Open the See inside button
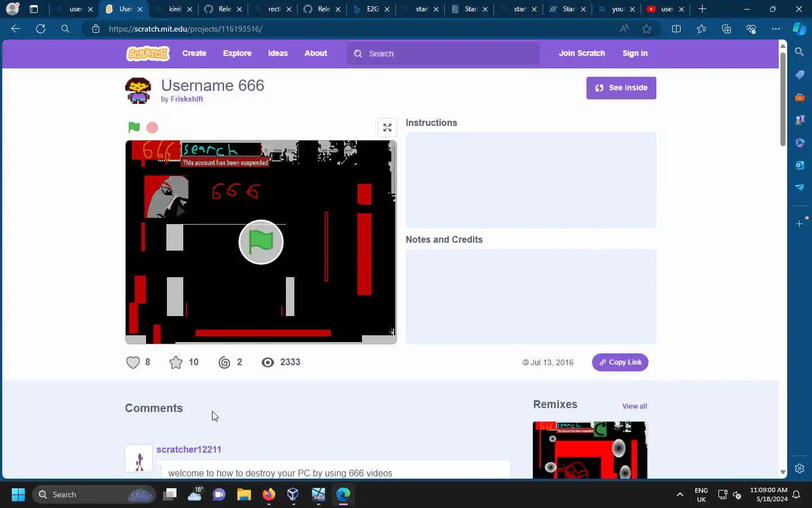The width and height of the screenshot is (812, 508). coord(621,88)
